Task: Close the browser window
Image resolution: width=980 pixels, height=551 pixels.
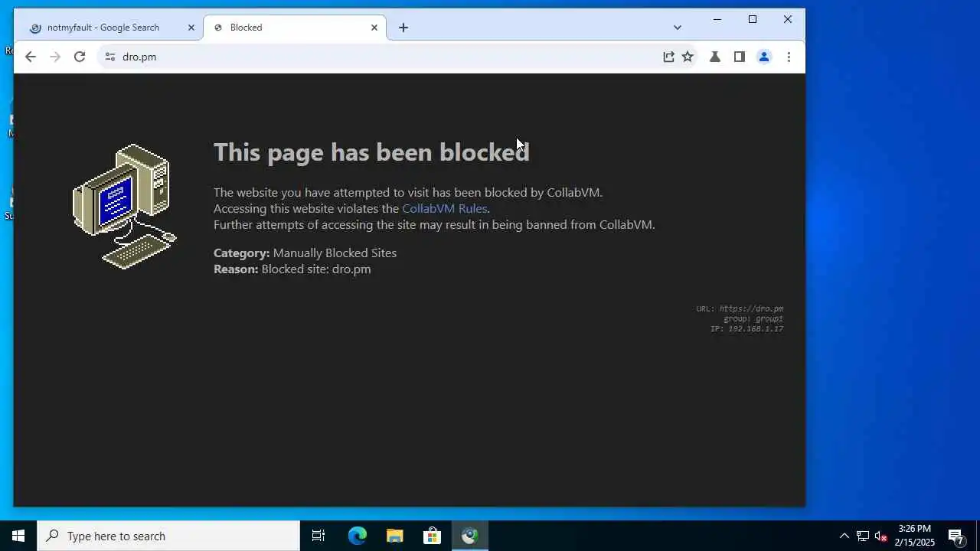Action: (788, 19)
